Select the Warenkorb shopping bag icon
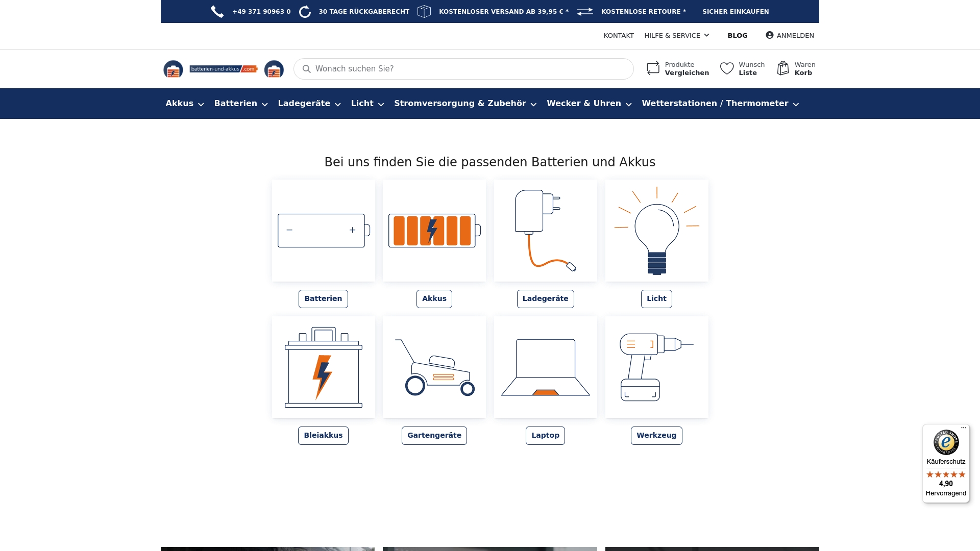The image size is (980, 551). click(783, 68)
